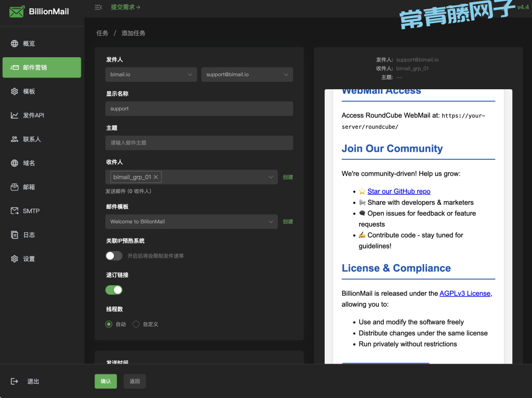Screen dimensions: 532x398
Task: Open the SMTP settings page
Action: (x=42, y=211)
